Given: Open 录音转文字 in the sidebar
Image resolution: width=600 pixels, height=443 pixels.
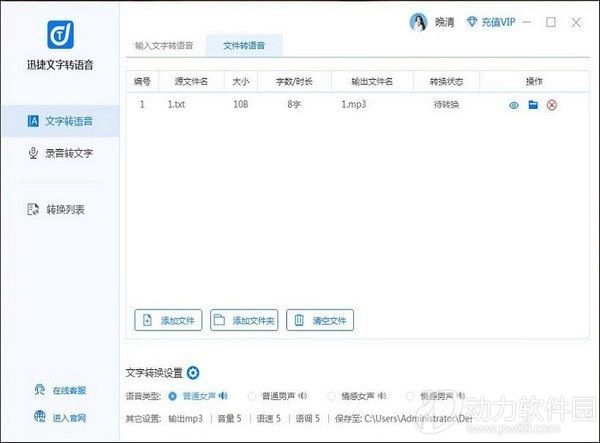Looking at the screenshot, I should 60,153.
